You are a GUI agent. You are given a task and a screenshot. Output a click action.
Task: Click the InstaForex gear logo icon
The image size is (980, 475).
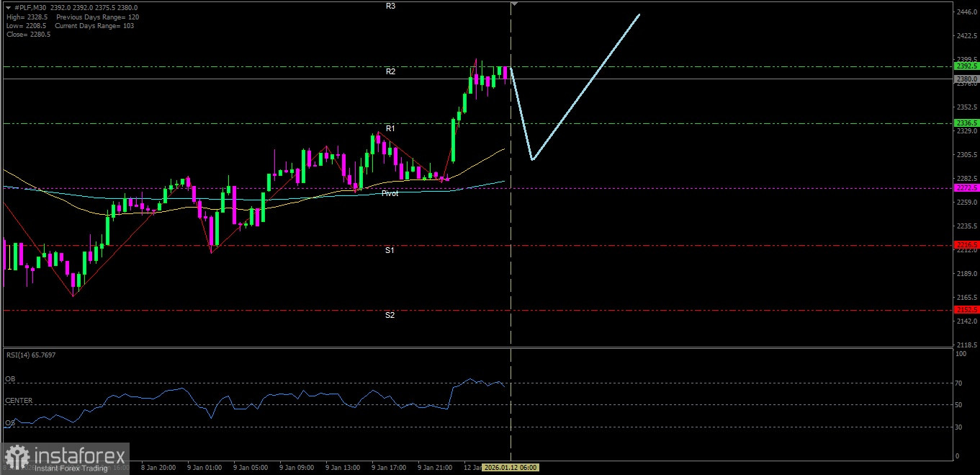point(17,456)
